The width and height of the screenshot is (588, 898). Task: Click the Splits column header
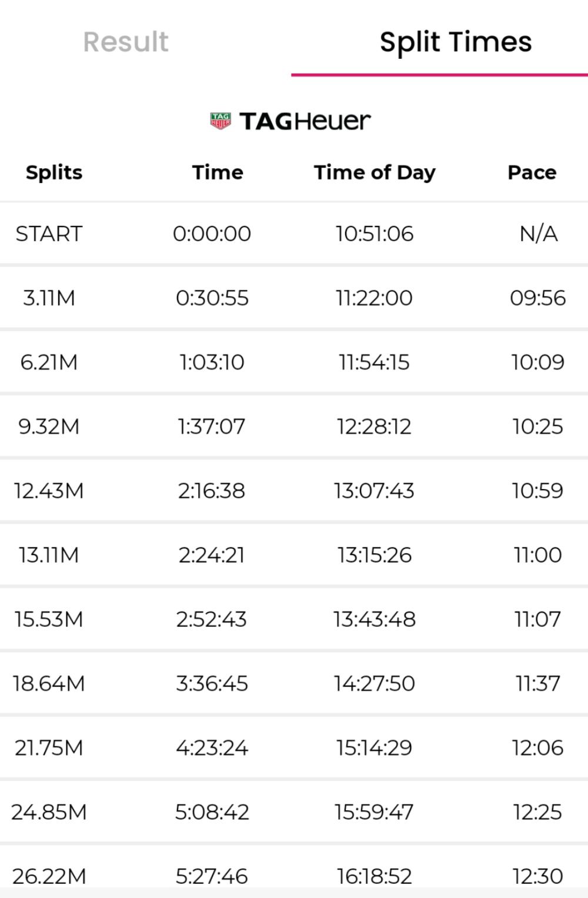[54, 172]
